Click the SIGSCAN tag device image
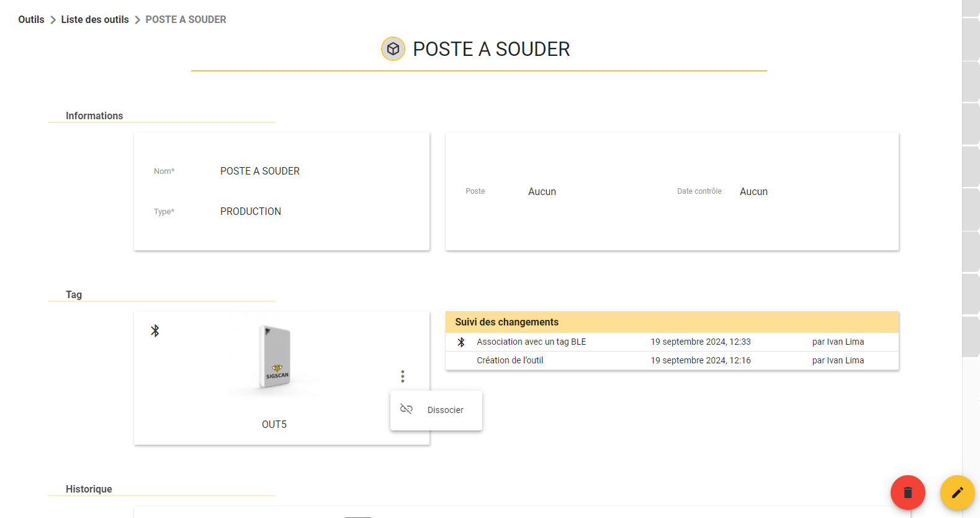The width and height of the screenshot is (980, 518). (x=275, y=357)
